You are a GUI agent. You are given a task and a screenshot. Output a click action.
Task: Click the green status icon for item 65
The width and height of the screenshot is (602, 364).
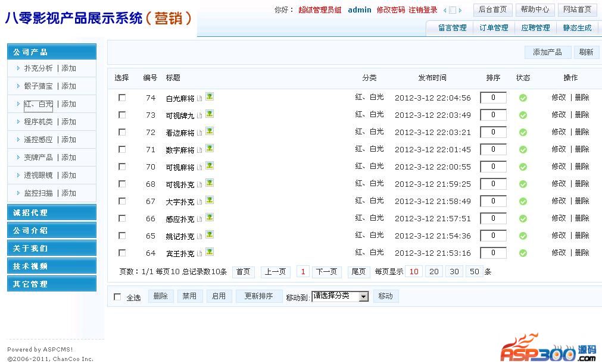(x=523, y=236)
